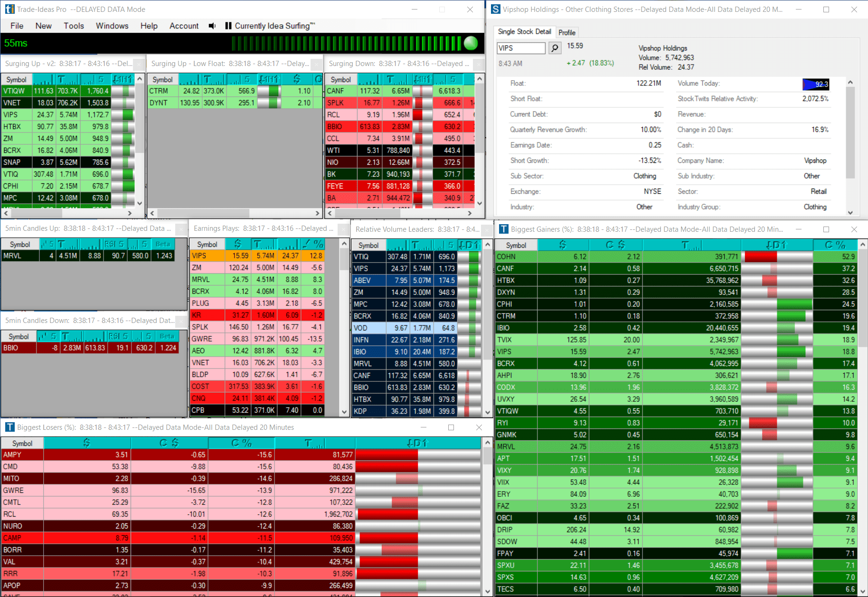
Task: Click the T icon in the Biggest Losers title bar
Action: (x=9, y=427)
